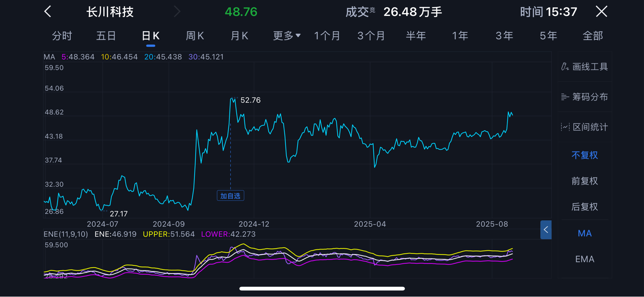The image size is (644, 297).
Task: Set range to 5年
Action: (548, 36)
